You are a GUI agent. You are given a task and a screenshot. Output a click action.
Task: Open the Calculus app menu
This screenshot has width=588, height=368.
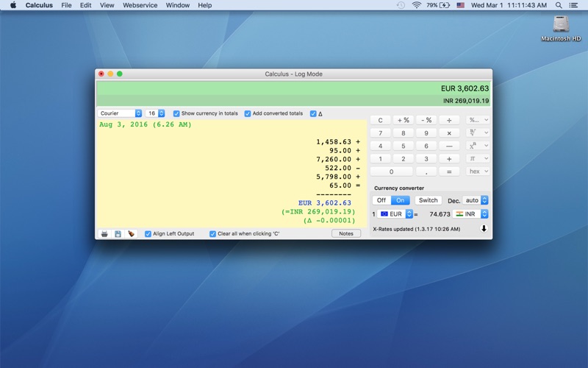click(x=39, y=5)
